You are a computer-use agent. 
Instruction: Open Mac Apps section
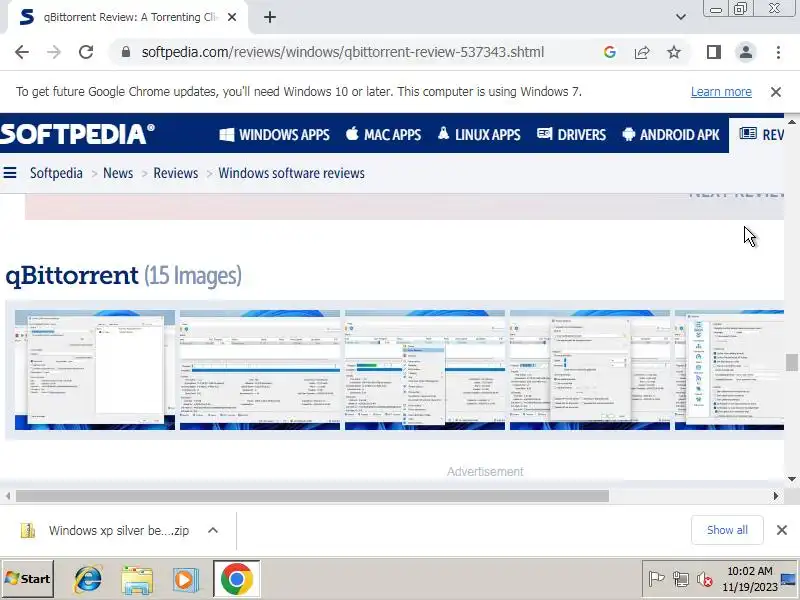coord(383,135)
